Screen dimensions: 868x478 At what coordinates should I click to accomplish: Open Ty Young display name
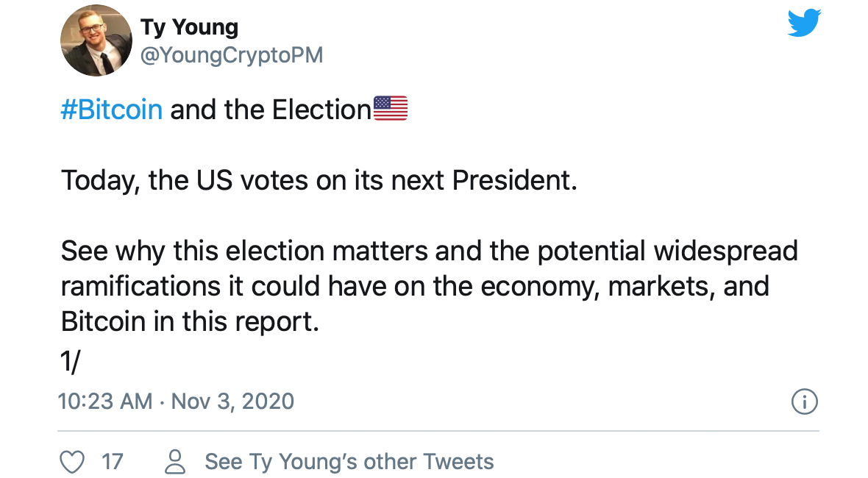point(189,27)
